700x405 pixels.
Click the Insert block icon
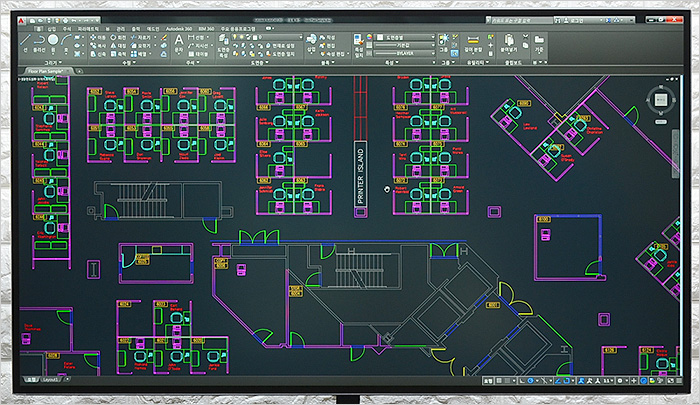click(311, 42)
